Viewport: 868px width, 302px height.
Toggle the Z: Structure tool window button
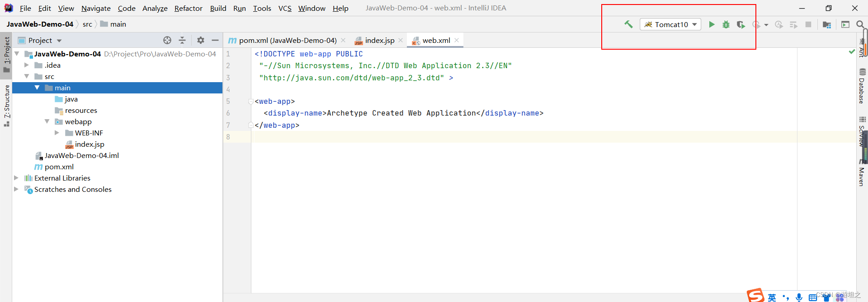(x=6, y=105)
